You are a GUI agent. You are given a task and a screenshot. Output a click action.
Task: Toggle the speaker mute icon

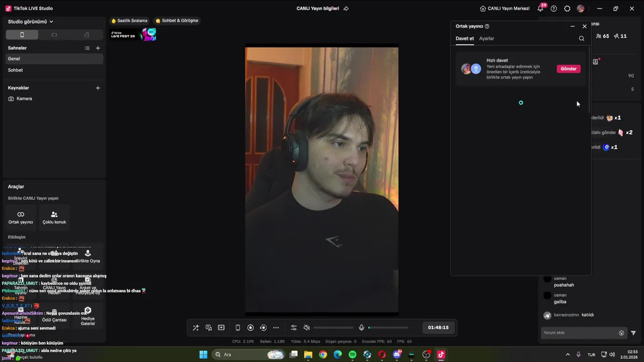pos(307,328)
